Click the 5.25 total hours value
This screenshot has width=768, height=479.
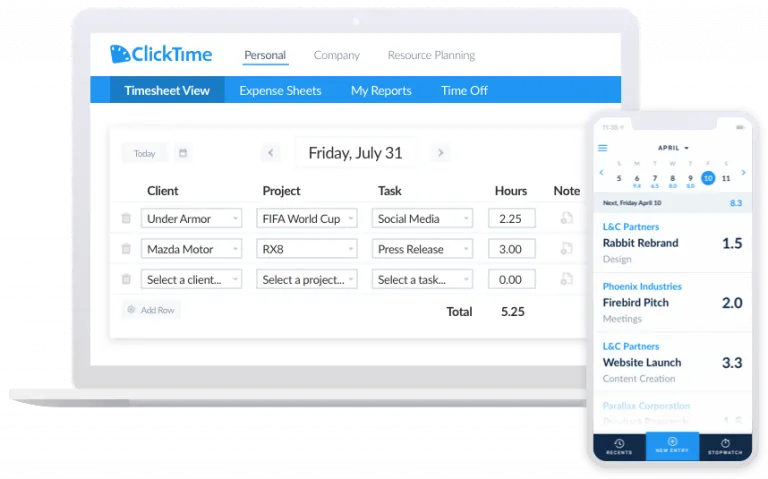(512, 311)
